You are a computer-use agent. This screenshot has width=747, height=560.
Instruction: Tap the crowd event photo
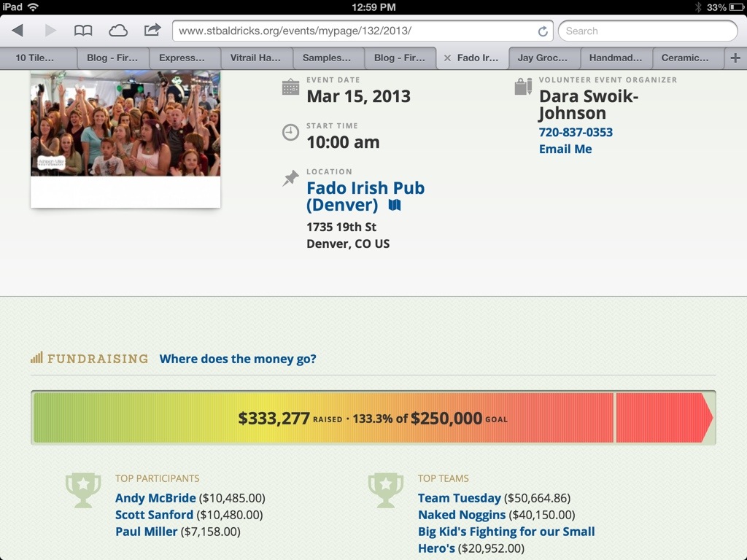point(125,123)
